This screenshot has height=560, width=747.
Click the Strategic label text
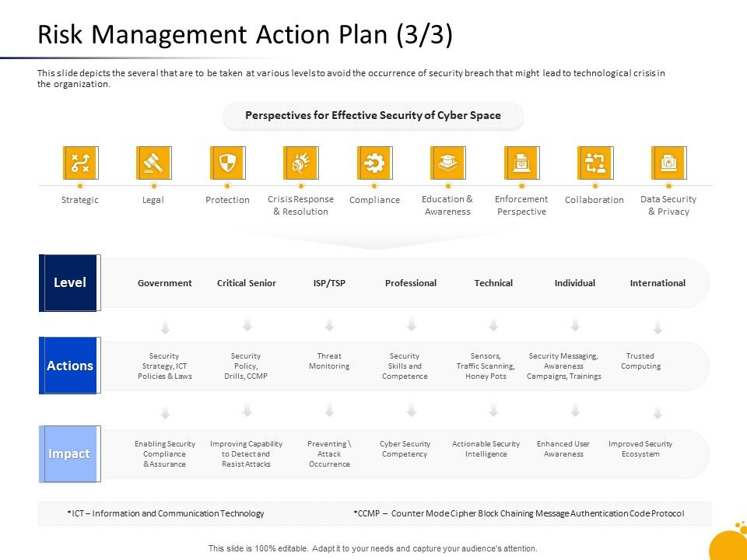click(x=80, y=200)
